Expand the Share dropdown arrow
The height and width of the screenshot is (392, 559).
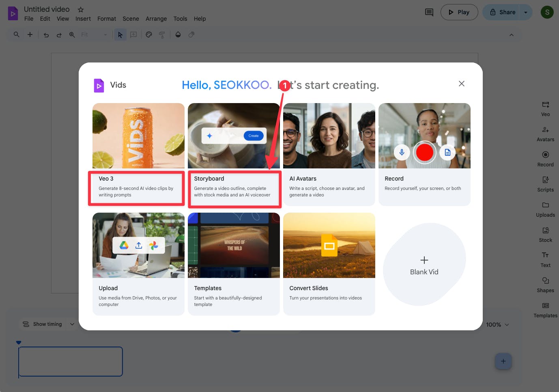pyautogui.click(x=526, y=12)
